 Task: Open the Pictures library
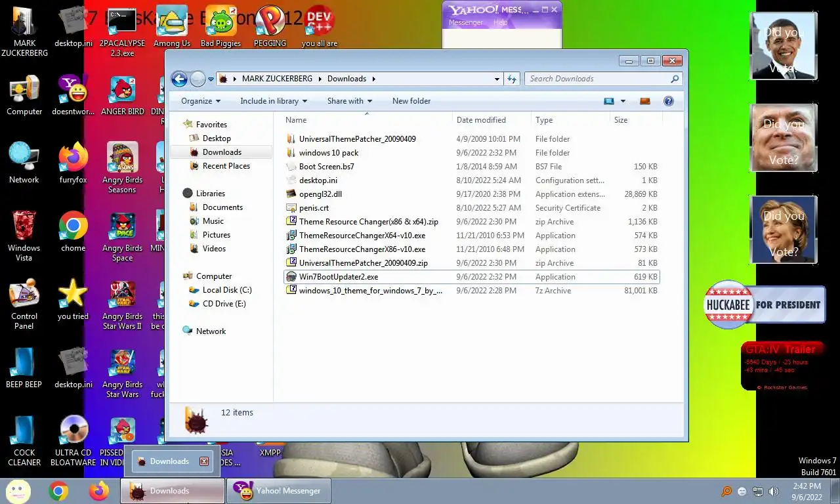click(x=217, y=235)
